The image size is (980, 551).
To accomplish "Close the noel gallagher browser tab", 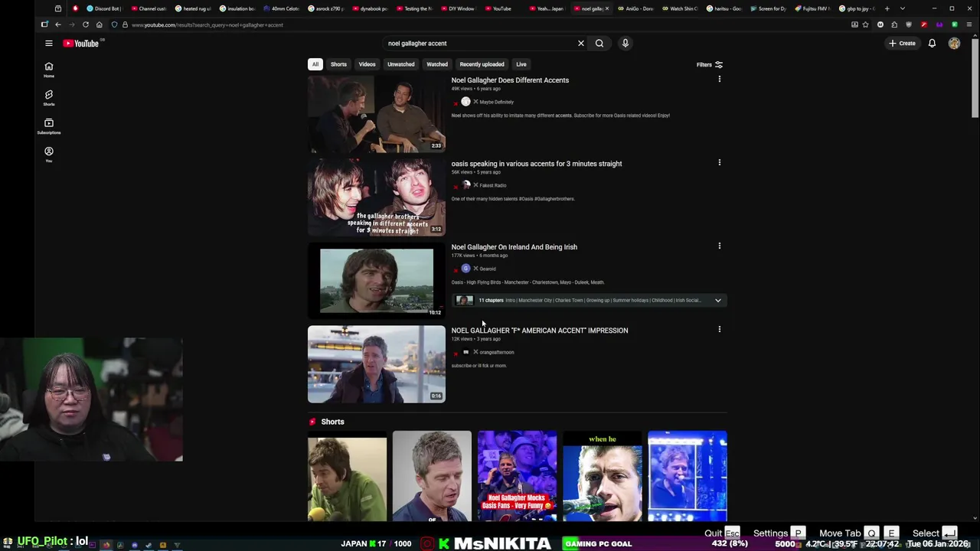I will click(608, 8).
